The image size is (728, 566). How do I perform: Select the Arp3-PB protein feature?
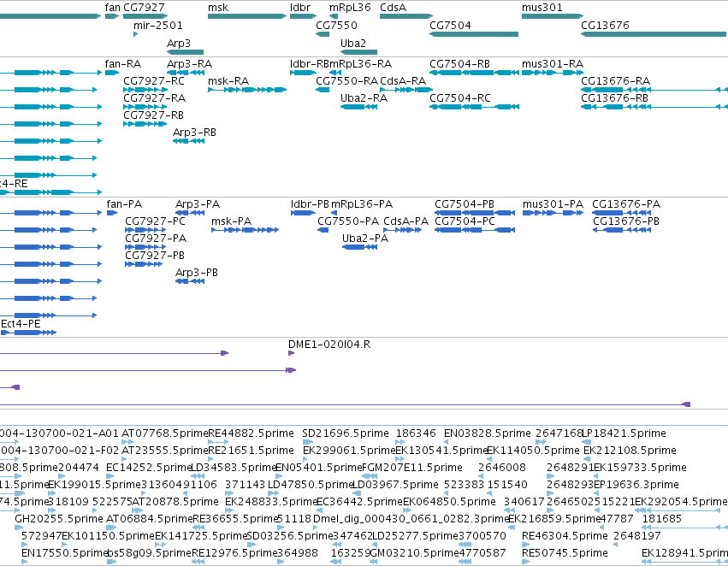pos(190,281)
